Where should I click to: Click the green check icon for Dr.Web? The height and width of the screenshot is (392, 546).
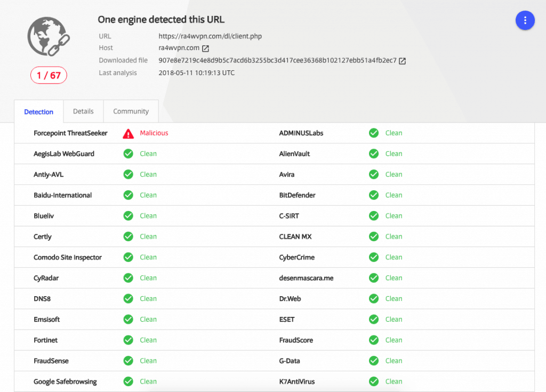374,298
